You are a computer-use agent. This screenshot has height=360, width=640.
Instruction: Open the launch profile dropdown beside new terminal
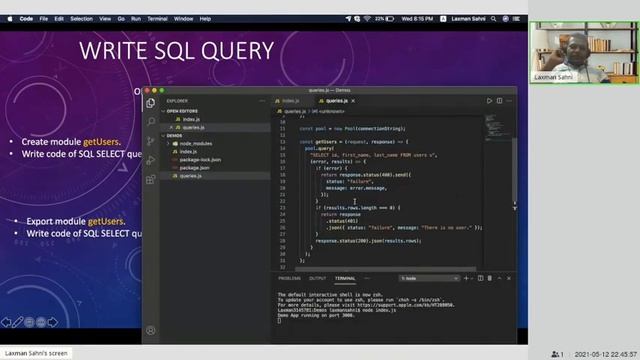pos(473,278)
